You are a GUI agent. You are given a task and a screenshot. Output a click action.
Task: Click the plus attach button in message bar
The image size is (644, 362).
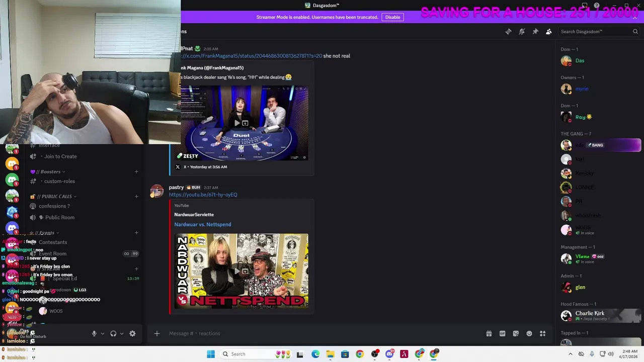click(x=156, y=333)
